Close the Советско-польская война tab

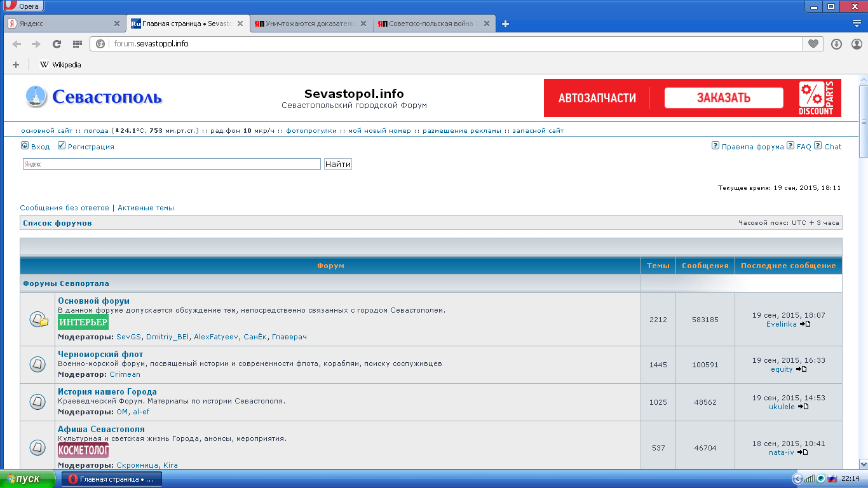(x=486, y=24)
